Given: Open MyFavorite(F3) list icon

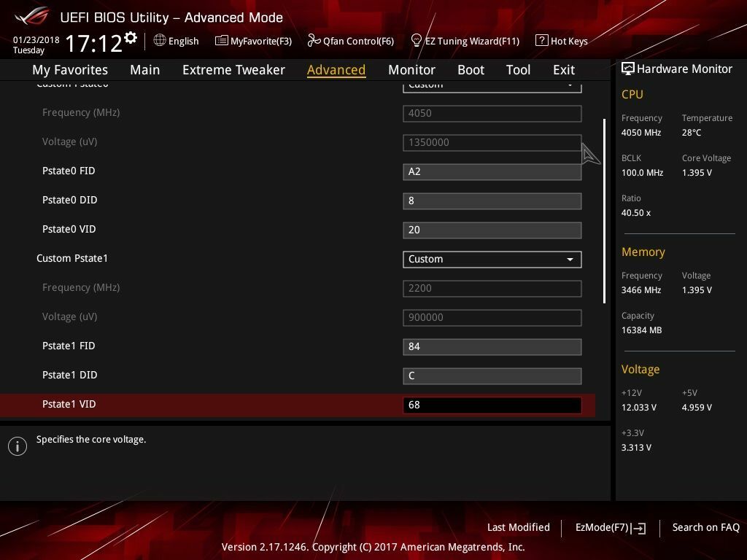Looking at the screenshot, I should pos(221,41).
